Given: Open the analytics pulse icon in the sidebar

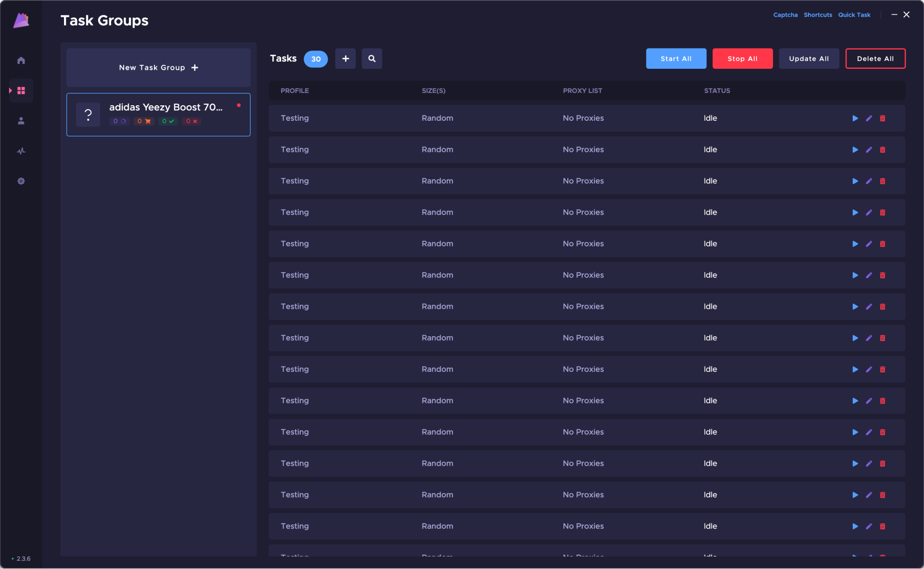Looking at the screenshot, I should [x=21, y=151].
